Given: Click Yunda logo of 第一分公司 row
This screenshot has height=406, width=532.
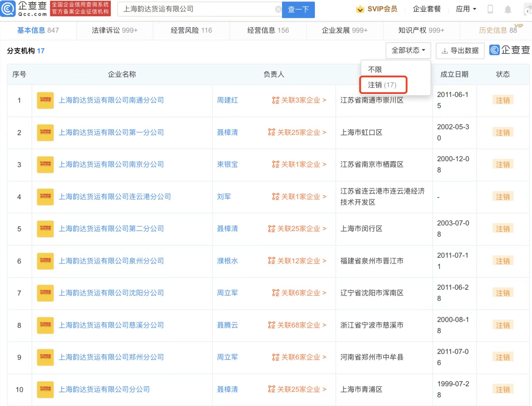Looking at the screenshot, I should (45, 133).
